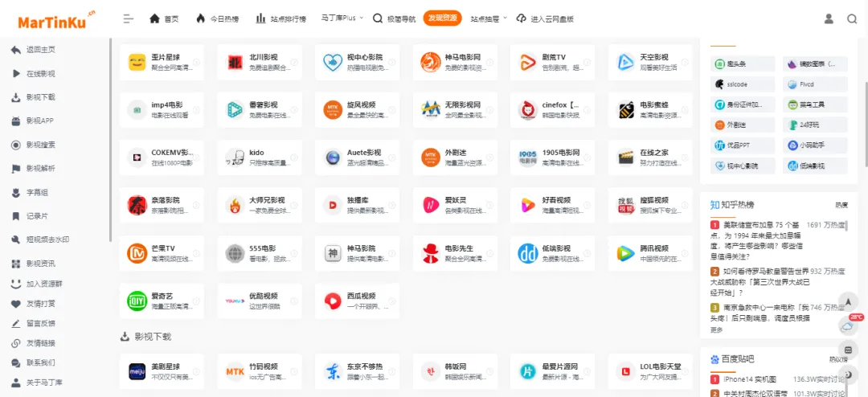
Task: Click the 电影先生 red hat icon card
Action: coord(455,253)
